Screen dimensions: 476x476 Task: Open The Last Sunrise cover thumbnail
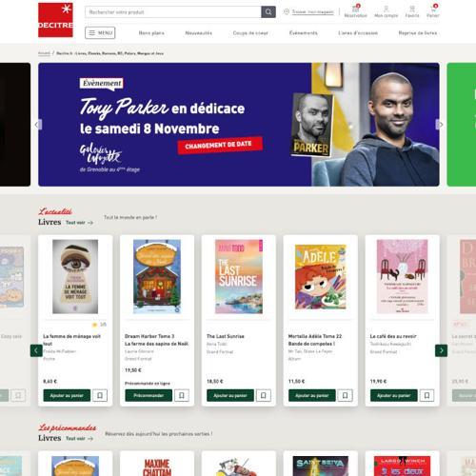point(239,276)
